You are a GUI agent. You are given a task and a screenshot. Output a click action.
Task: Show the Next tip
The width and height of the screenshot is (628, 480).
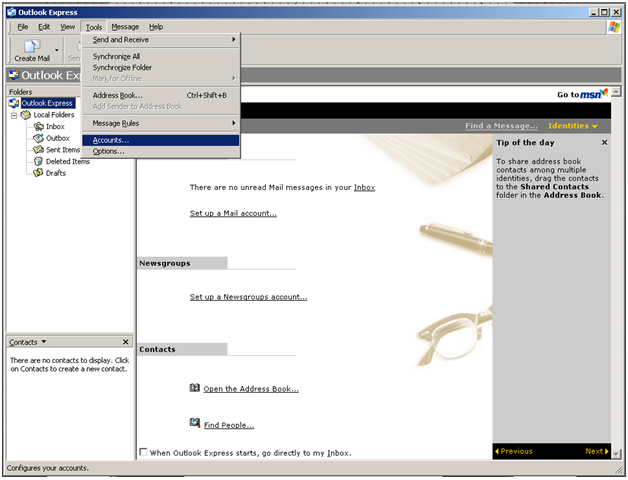(x=597, y=451)
